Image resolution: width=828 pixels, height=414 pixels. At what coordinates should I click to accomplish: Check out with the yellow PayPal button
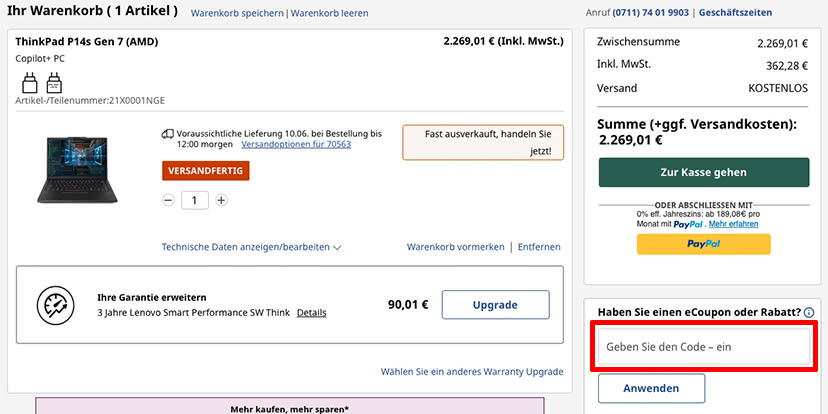tap(703, 244)
